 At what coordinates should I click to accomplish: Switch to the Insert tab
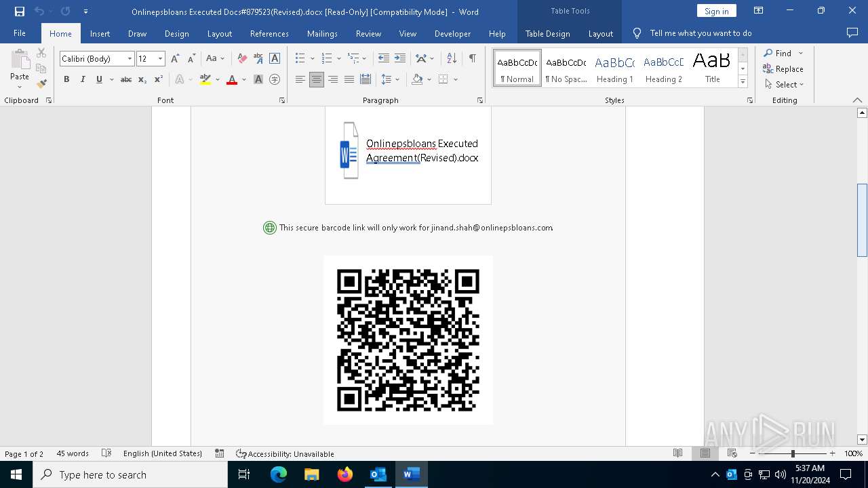click(x=100, y=33)
